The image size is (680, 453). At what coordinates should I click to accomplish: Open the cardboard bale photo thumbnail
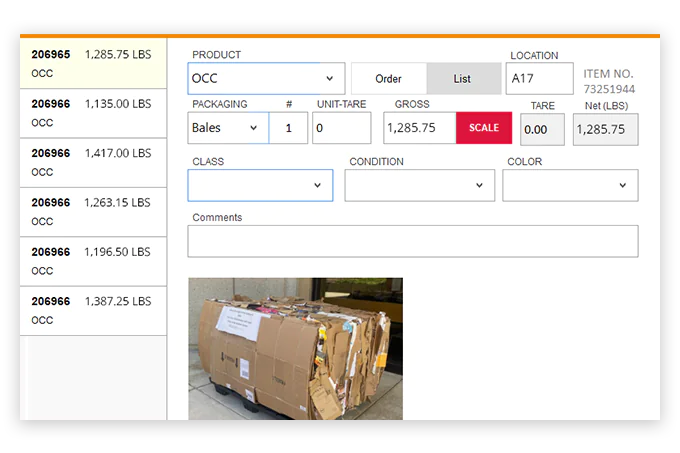pos(295,348)
